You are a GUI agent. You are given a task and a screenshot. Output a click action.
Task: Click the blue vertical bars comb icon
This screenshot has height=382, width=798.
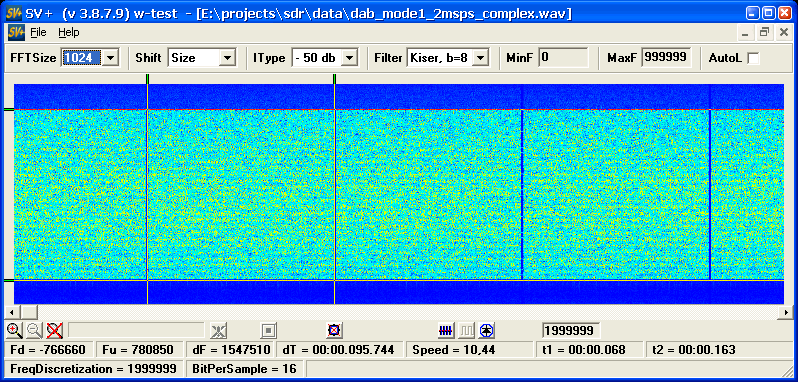(x=446, y=331)
